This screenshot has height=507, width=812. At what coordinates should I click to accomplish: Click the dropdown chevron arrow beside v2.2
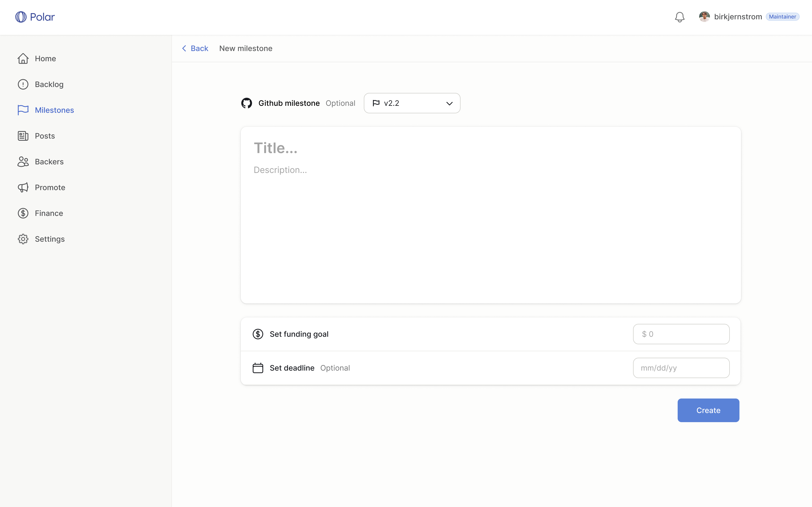(x=449, y=104)
